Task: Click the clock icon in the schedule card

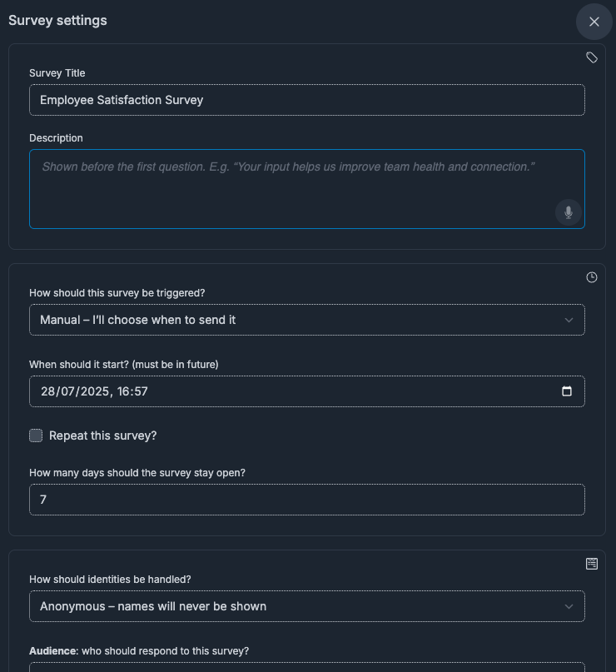Action: [x=592, y=277]
